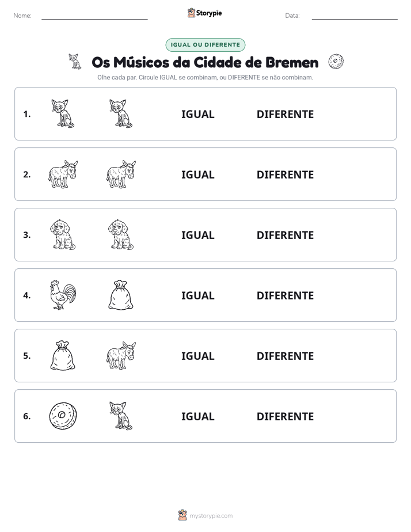Viewport: 411px width, 532px height.
Task: Click the sack picture in row 5
Action: click(x=63, y=355)
